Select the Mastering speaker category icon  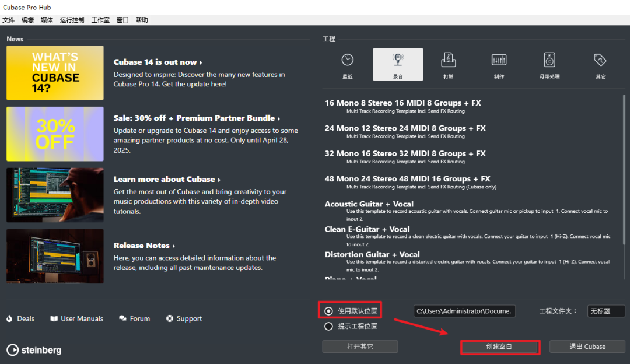point(549,60)
